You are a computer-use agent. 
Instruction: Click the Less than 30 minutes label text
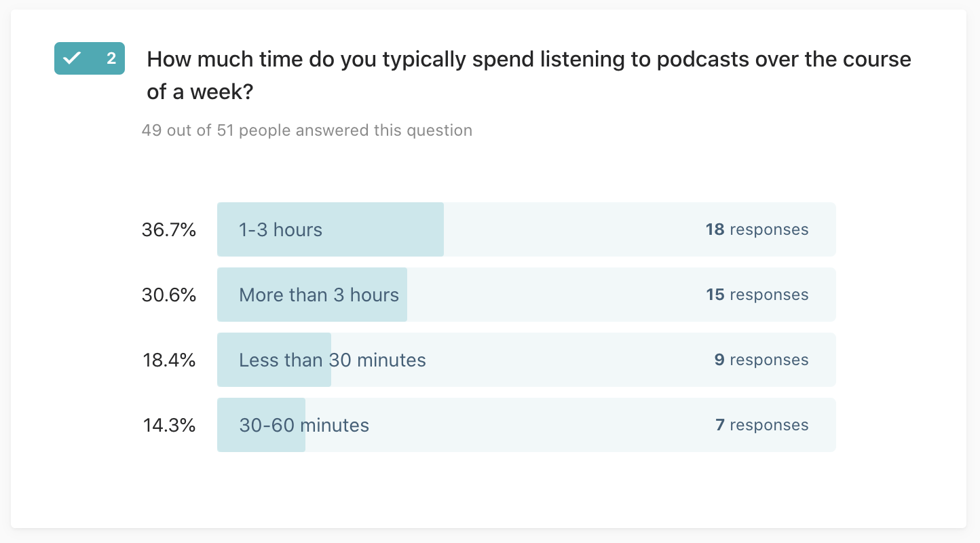point(333,360)
